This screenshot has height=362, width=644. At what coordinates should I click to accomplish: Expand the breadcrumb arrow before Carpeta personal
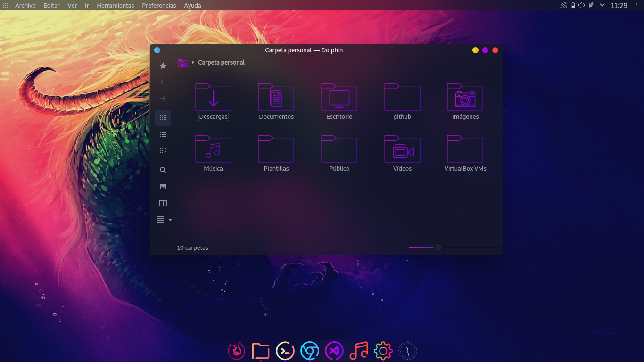point(193,62)
